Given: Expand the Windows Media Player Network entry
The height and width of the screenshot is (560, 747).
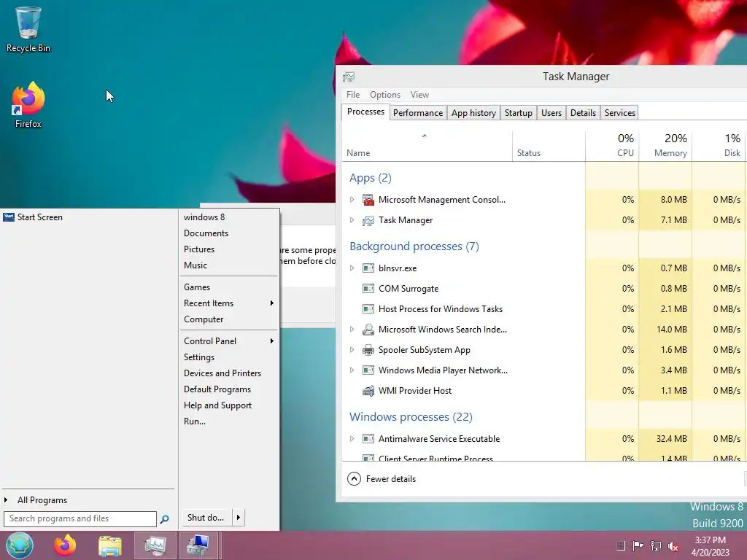Looking at the screenshot, I should click(352, 370).
